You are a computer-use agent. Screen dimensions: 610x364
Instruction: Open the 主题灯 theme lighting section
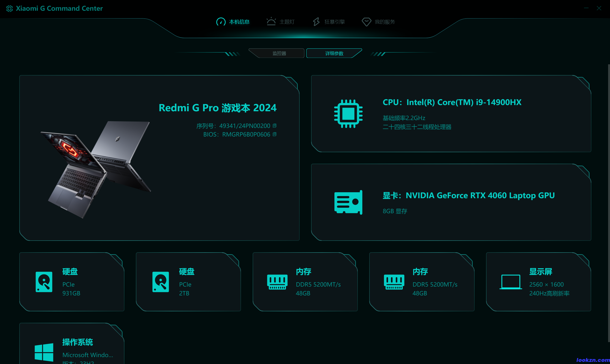[281, 22]
